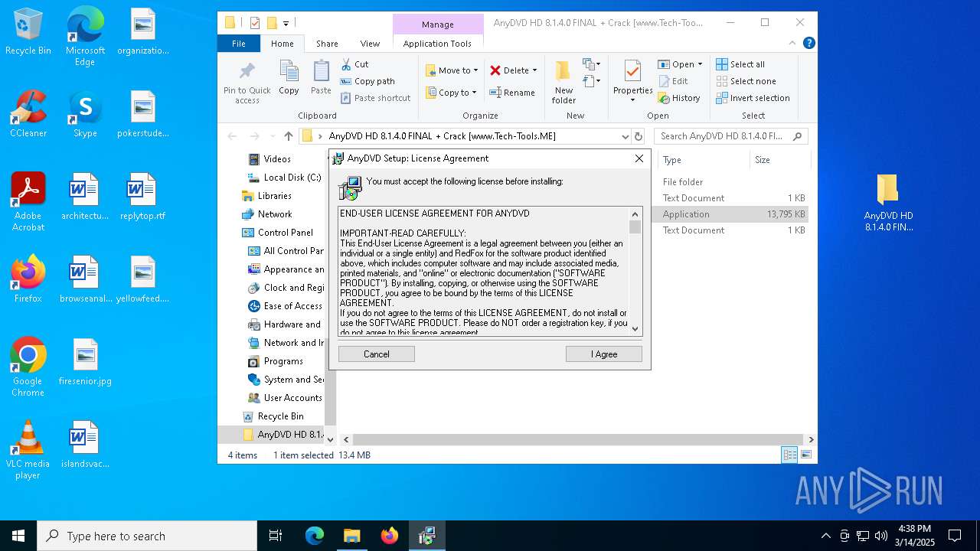
Task: Show hidden system tray icons
Action: coord(825,536)
